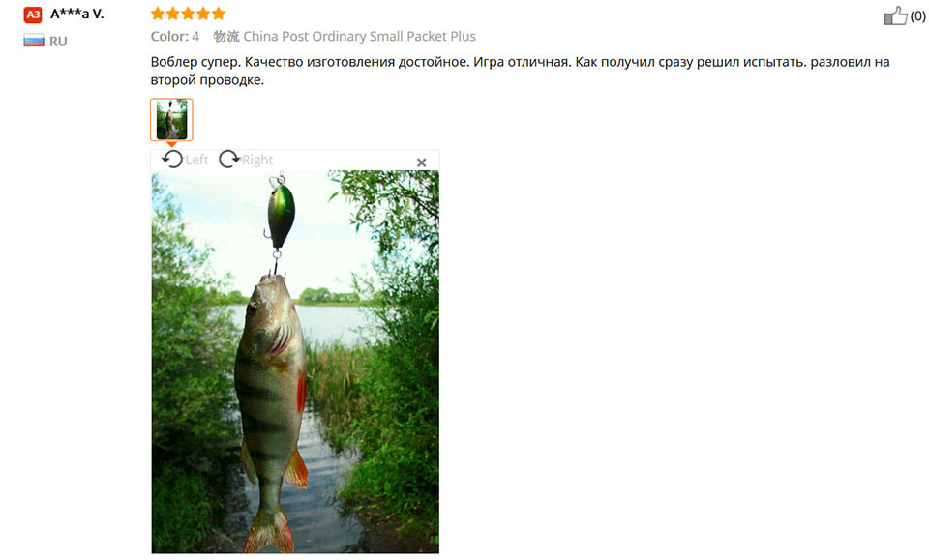This screenshot has width=929, height=560.
Task: Click the 'Color: 4' variant text
Action: pyautogui.click(x=175, y=36)
